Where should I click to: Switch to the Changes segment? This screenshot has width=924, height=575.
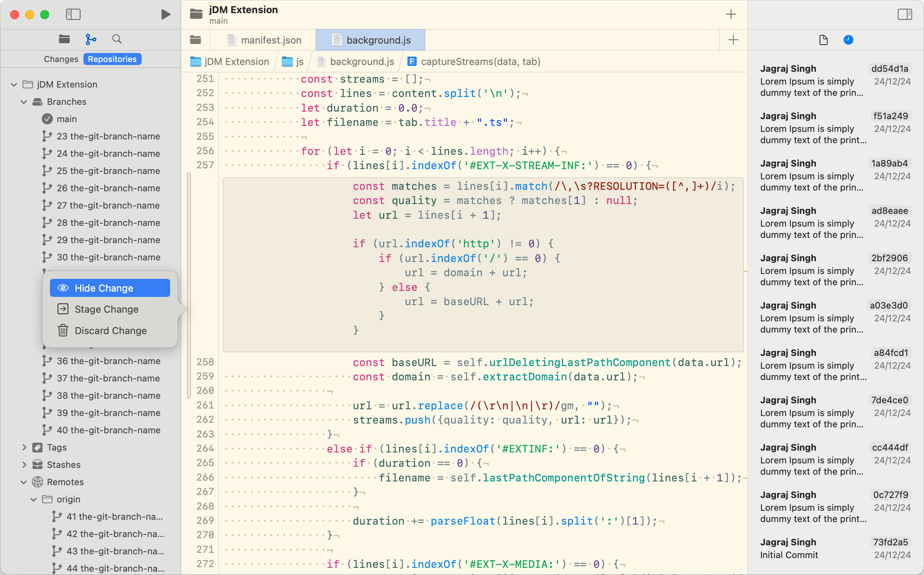tap(61, 59)
